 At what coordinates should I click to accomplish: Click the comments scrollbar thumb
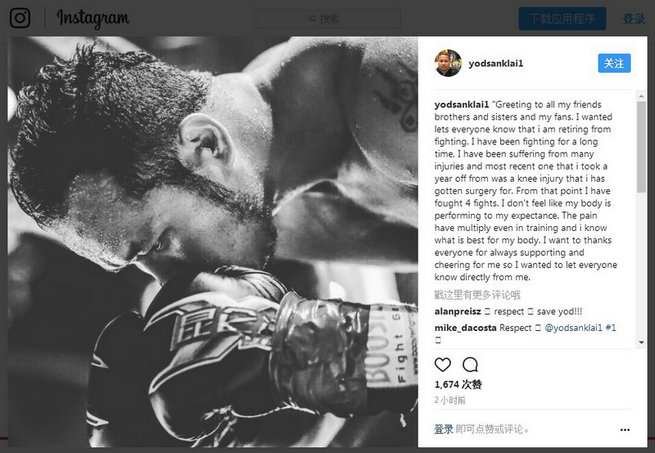(641, 147)
